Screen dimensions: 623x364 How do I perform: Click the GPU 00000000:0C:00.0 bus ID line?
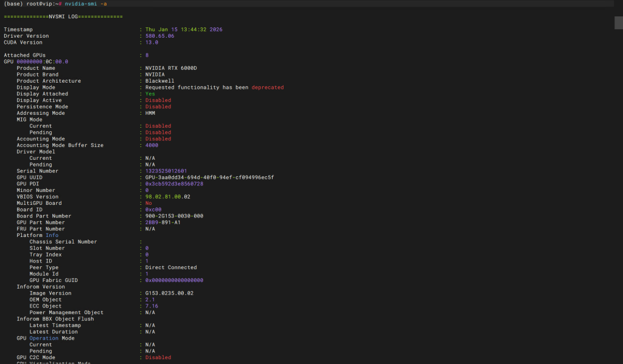pyautogui.click(x=36, y=61)
